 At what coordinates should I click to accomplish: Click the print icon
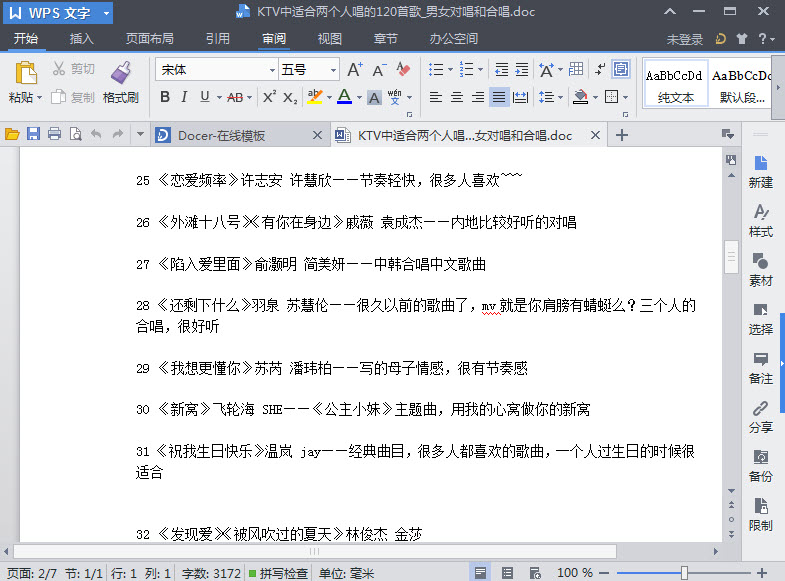click(x=54, y=134)
